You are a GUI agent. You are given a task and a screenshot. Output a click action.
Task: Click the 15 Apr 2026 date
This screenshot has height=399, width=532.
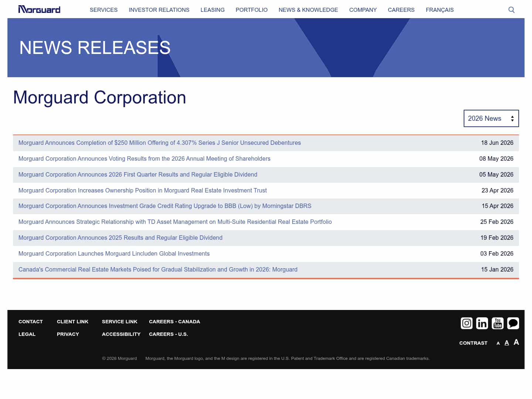497,206
